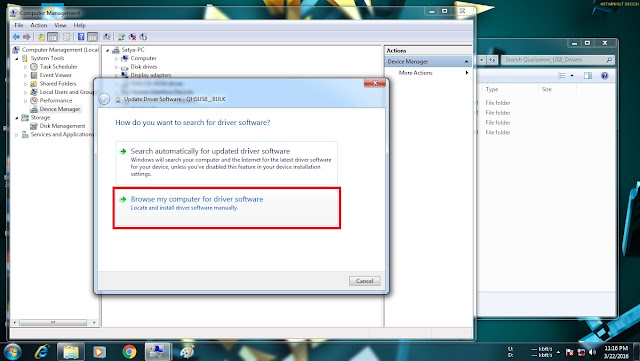Select Shared Folders in the tree

click(58, 83)
